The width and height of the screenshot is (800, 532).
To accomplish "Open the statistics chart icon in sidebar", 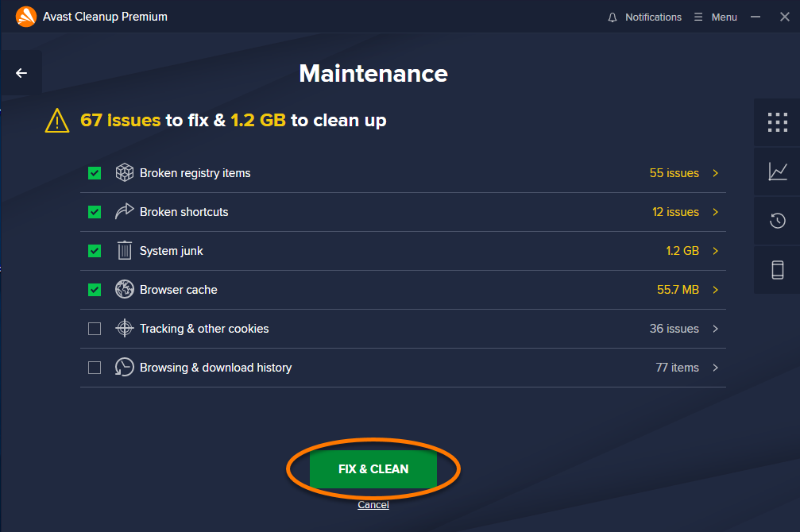I will (778, 172).
